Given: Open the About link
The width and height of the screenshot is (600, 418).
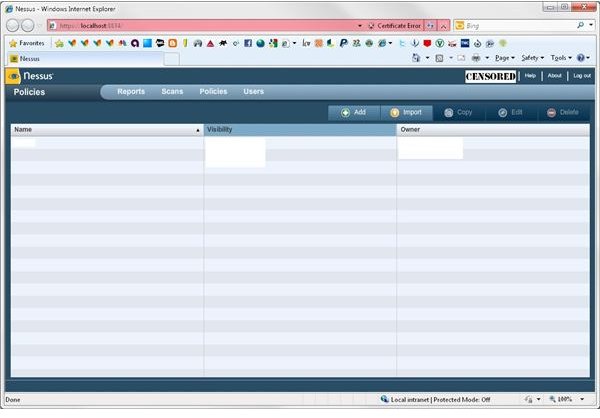Looking at the screenshot, I should click(554, 76).
